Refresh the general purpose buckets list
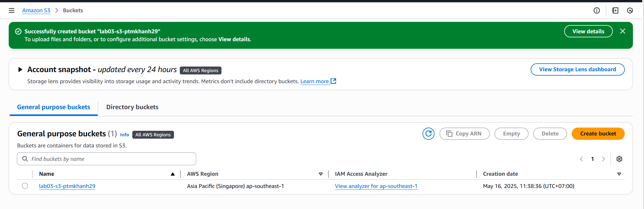 [429, 134]
